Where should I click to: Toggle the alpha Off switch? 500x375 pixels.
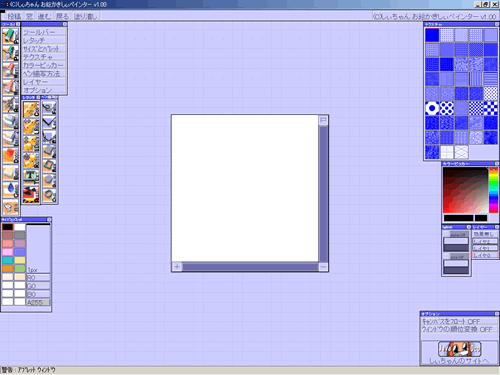coord(459,234)
